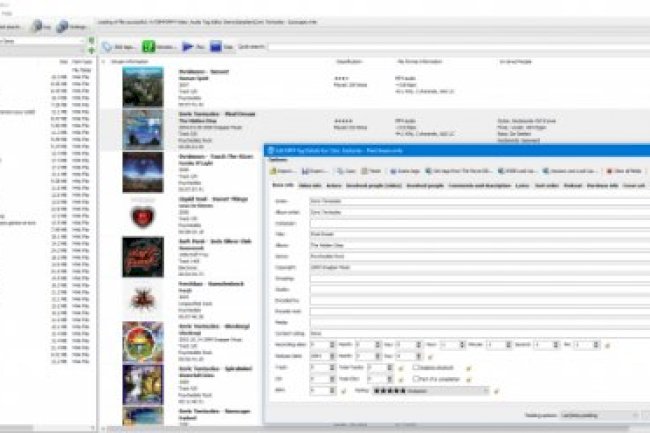Open the Options menu in tag editor
650x433 pixels.
pos(279,159)
